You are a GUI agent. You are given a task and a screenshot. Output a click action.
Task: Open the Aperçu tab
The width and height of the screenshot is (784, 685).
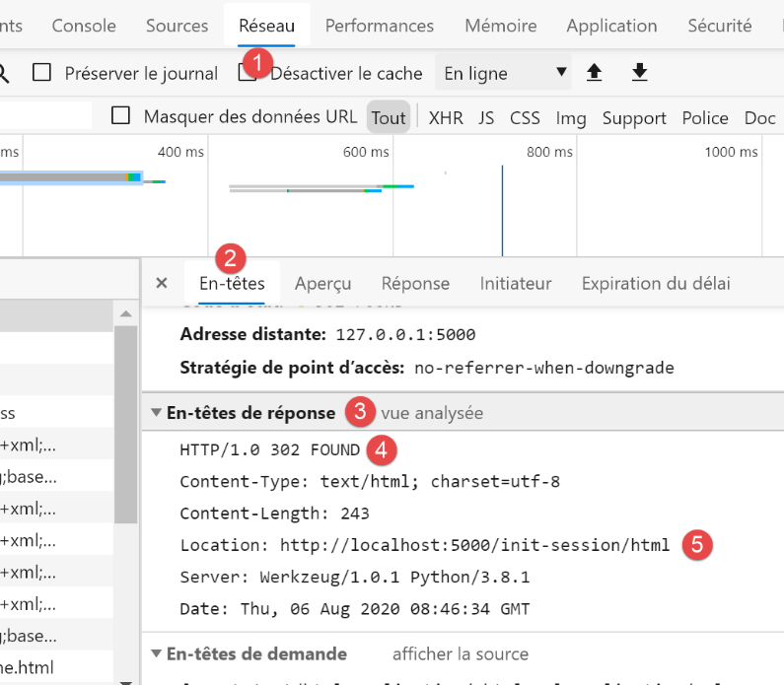tap(322, 283)
